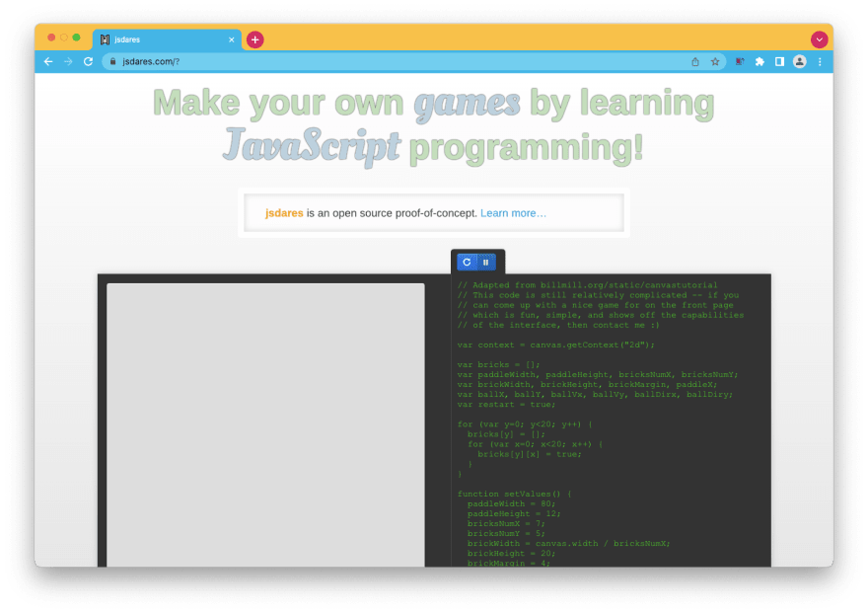Focus the address bar URL jsdares.com
This screenshot has height=613, width=868.
click(x=151, y=61)
